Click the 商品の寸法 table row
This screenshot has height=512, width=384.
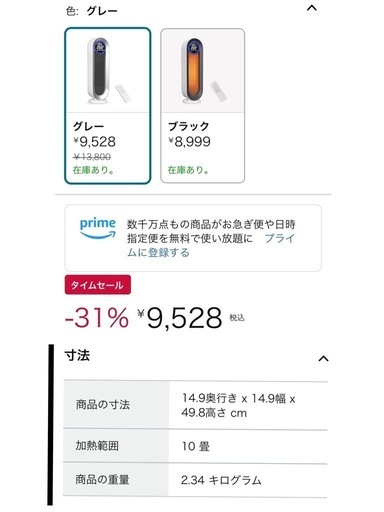(195, 405)
